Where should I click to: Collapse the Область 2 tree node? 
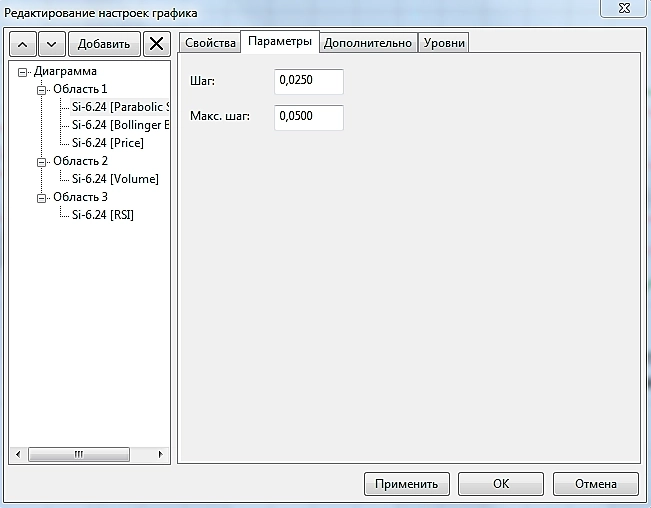pos(41,161)
